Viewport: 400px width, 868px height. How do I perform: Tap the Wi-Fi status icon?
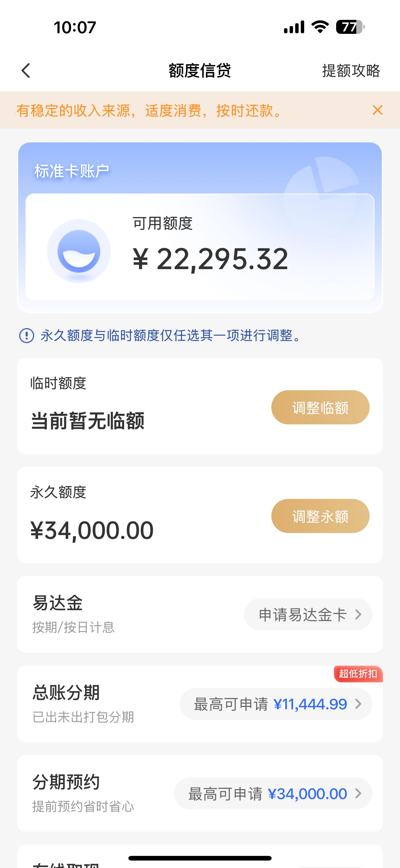click(x=320, y=27)
